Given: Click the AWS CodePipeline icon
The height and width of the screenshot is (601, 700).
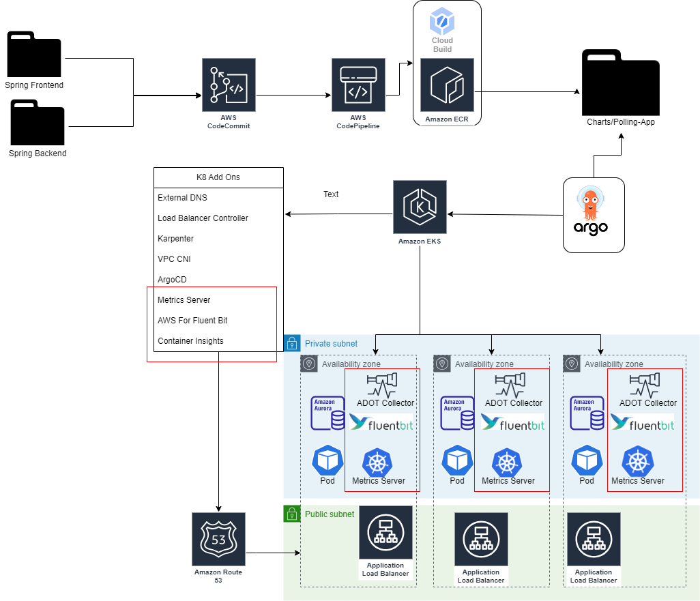Looking at the screenshot, I should [358, 85].
